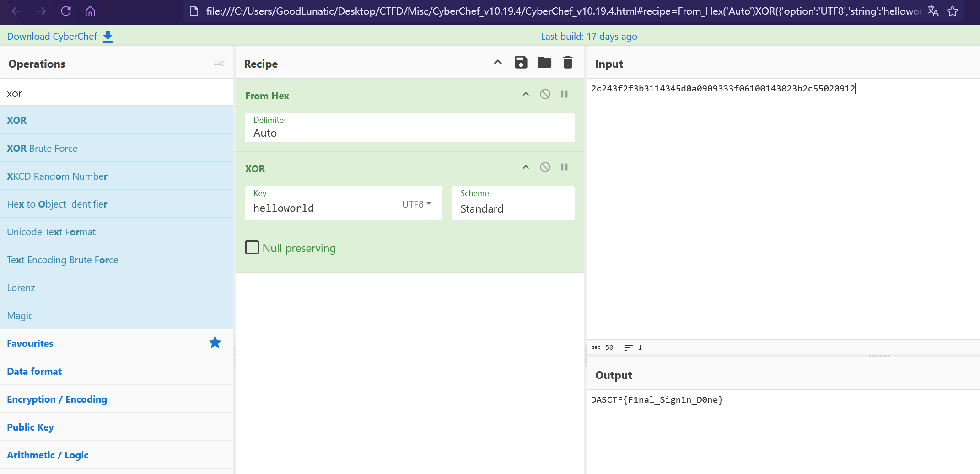Click the operations count 440

point(219,64)
